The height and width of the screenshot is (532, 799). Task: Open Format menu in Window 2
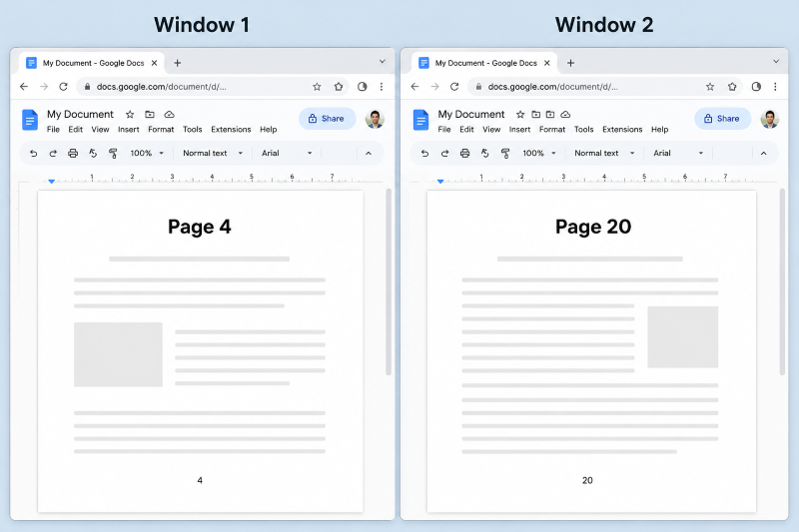tap(552, 130)
